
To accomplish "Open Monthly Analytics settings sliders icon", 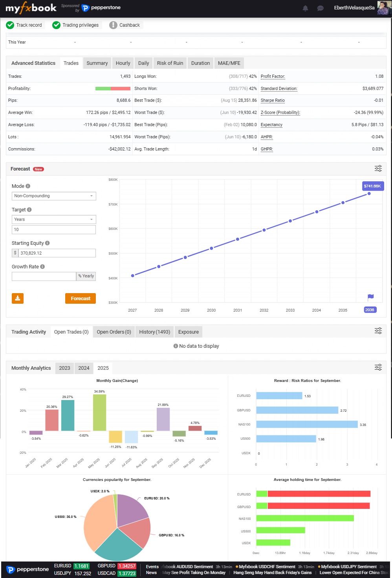I will [x=378, y=367].
